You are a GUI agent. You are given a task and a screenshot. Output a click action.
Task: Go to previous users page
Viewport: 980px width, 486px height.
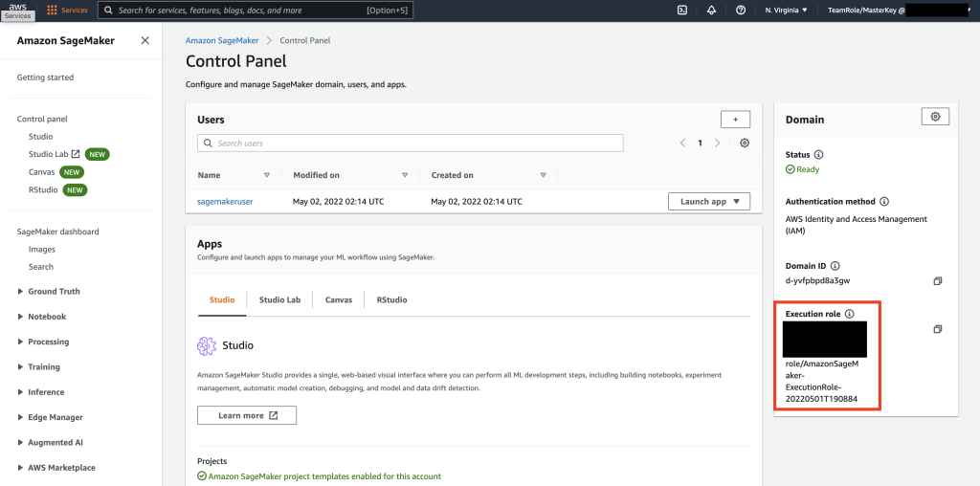tap(683, 144)
